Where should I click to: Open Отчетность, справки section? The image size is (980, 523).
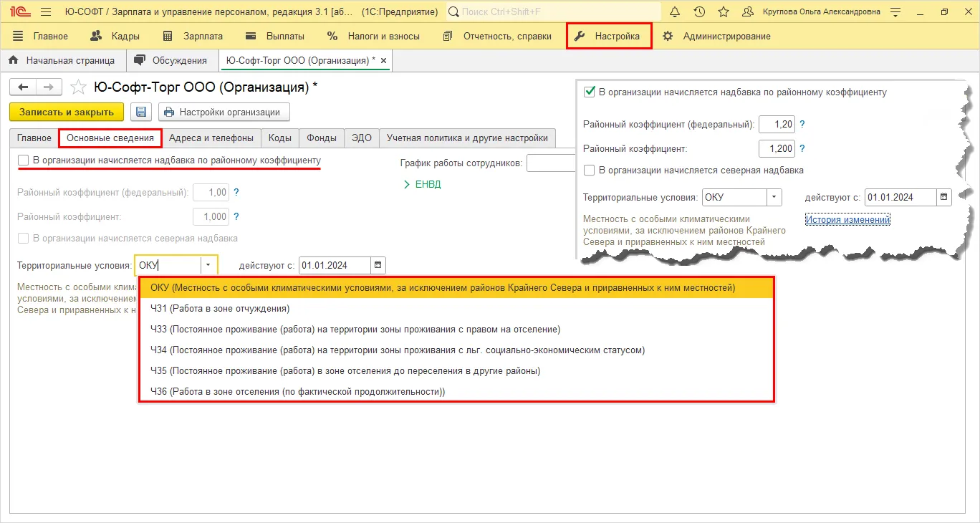[x=498, y=36]
